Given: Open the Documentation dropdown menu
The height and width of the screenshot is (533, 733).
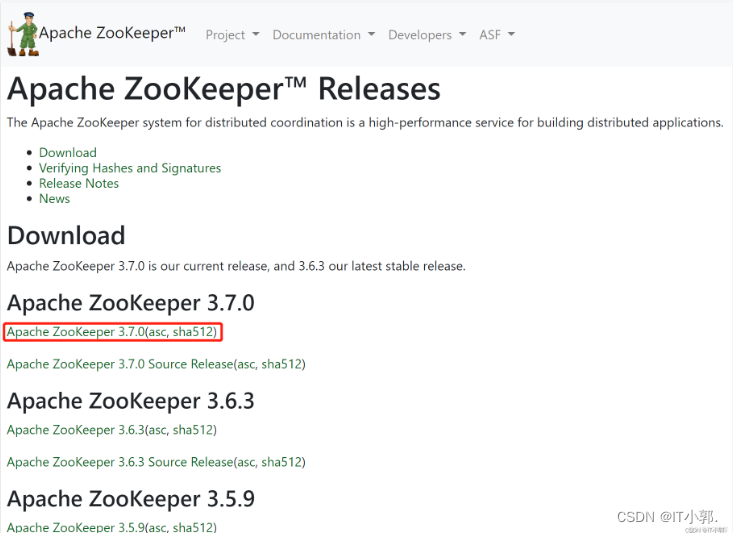Looking at the screenshot, I should coord(323,35).
